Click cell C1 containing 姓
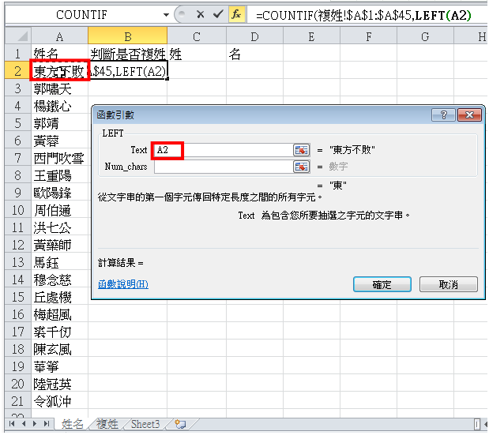 click(x=197, y=54)
